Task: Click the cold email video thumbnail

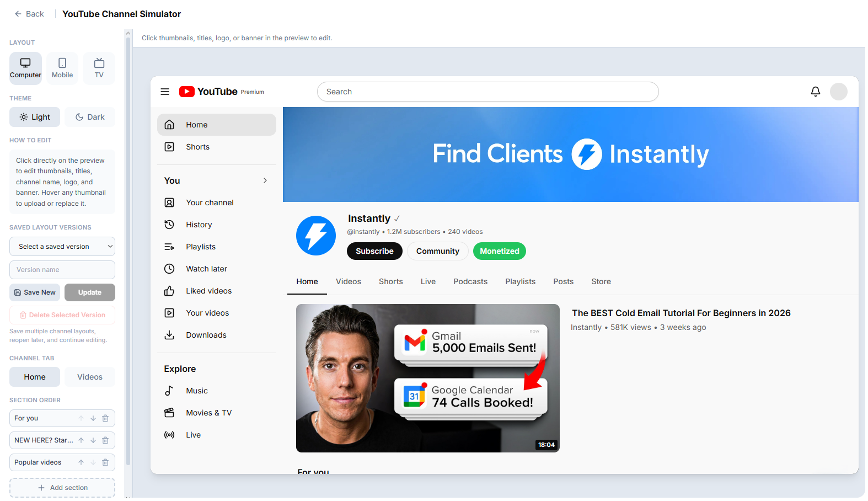Action: coord(428,378)
